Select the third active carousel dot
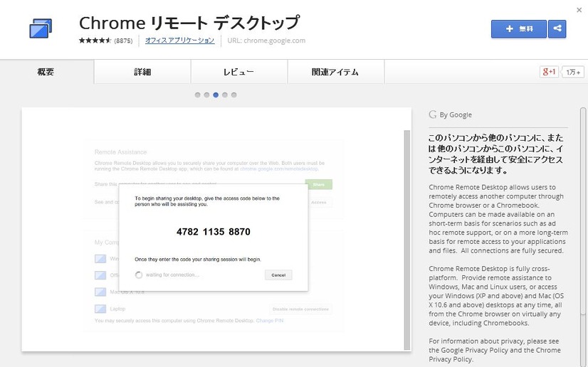The image size is (588, 367). click(x=216, y=95)
